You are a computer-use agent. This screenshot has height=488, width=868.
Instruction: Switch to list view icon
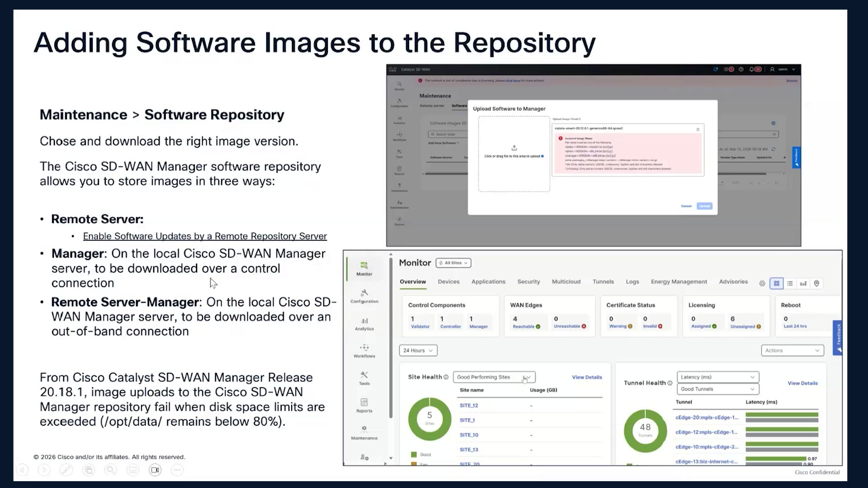[x=790, y=283]
